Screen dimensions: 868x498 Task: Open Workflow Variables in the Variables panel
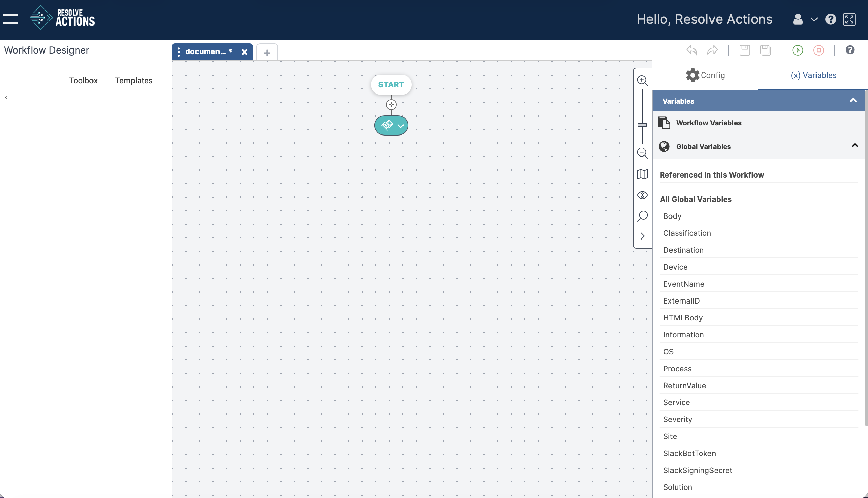[709, 123]
